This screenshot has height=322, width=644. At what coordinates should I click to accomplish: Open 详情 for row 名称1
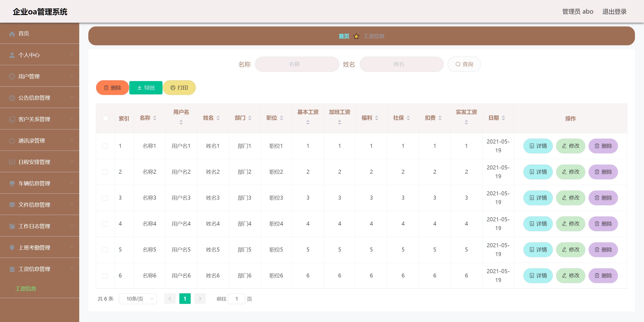click(538, 146)
